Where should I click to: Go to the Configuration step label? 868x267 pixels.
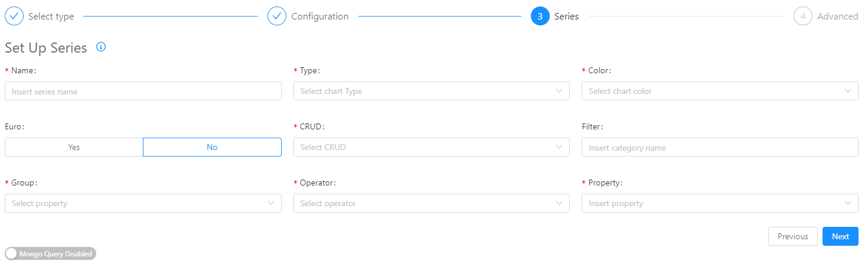(x=319, y=17)
